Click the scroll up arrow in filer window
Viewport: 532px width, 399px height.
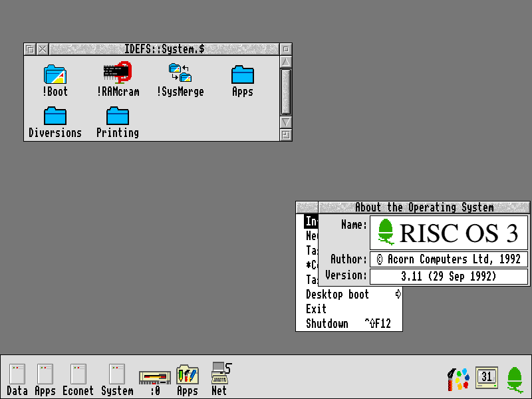tap(286, 62)
